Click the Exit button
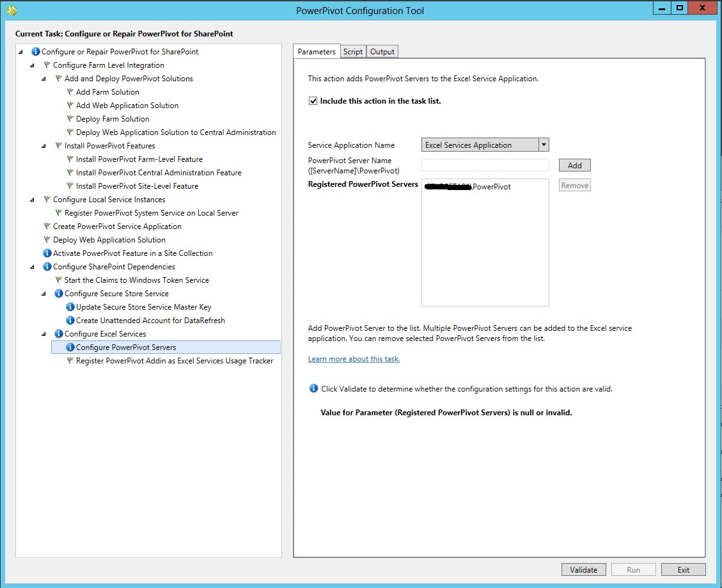The width and height of the screenshot is (722, 588). 683,569
